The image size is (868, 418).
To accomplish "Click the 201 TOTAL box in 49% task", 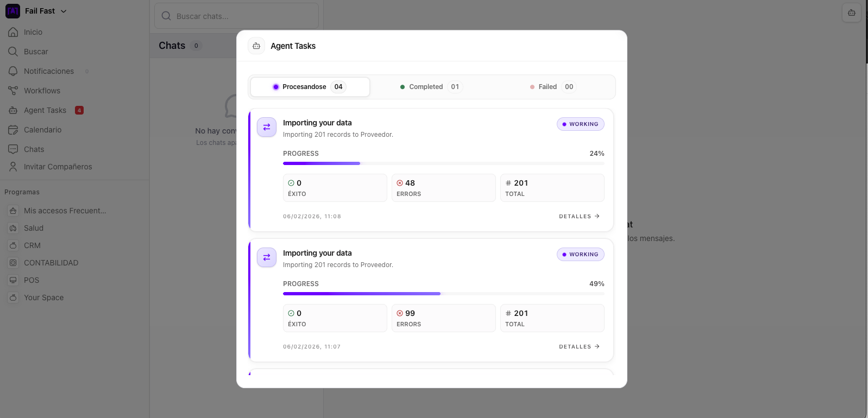I will click(552, 318).
